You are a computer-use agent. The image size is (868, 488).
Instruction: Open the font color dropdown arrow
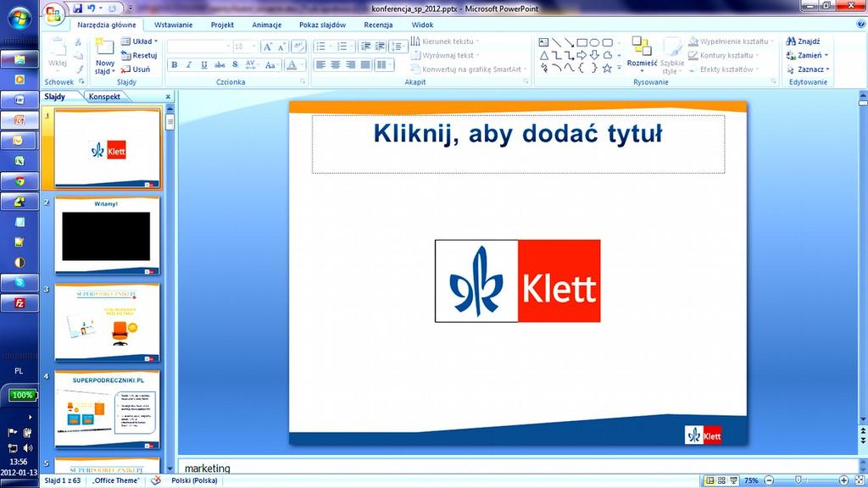[303, 64]
